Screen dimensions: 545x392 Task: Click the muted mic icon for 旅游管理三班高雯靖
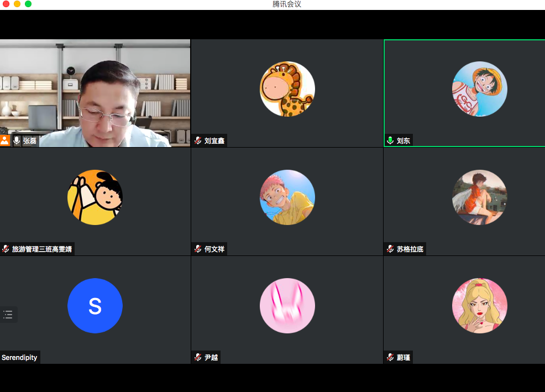tap(6, 249)
